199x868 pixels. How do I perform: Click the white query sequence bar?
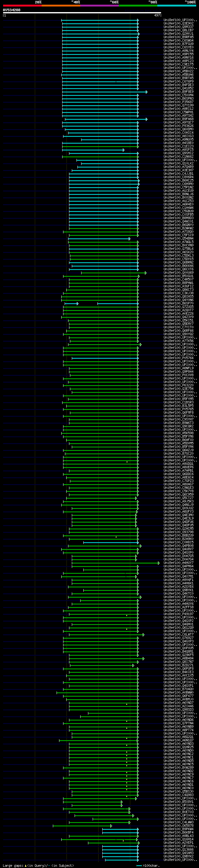tap(82, 13)
